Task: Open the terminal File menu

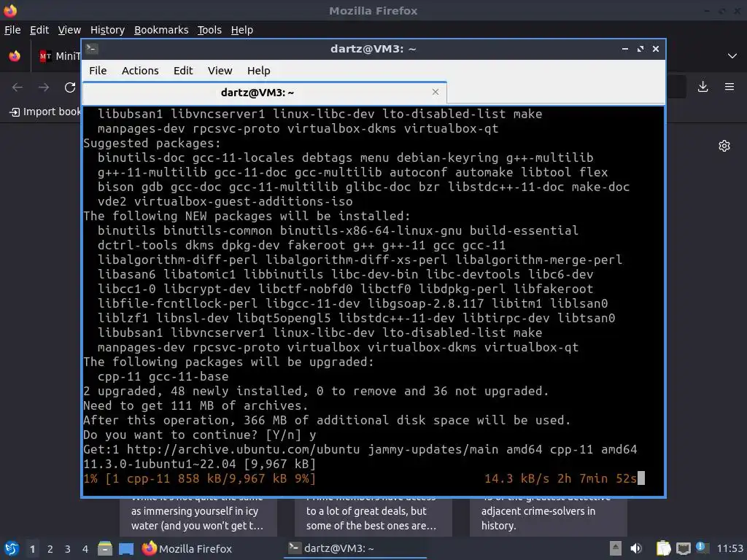Action: click(98, 71)
